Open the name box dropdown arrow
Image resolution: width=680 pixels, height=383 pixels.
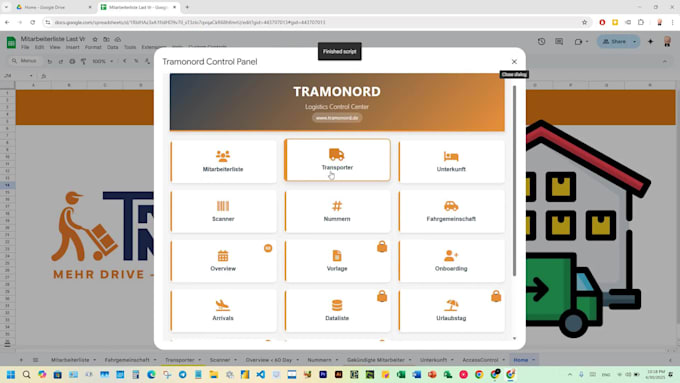pyautogui.click(x=31, y=75)
